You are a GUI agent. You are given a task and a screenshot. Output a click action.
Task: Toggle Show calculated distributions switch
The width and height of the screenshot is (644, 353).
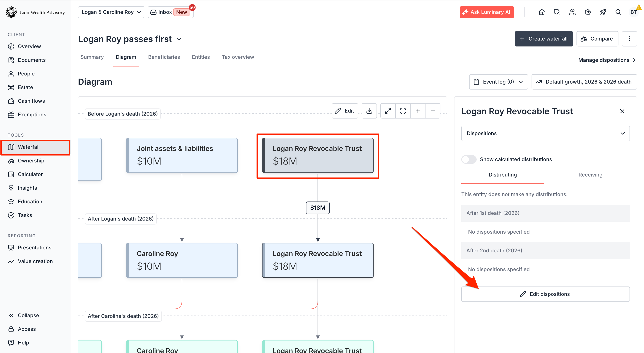pyautogui.click(x=469, y=159)
